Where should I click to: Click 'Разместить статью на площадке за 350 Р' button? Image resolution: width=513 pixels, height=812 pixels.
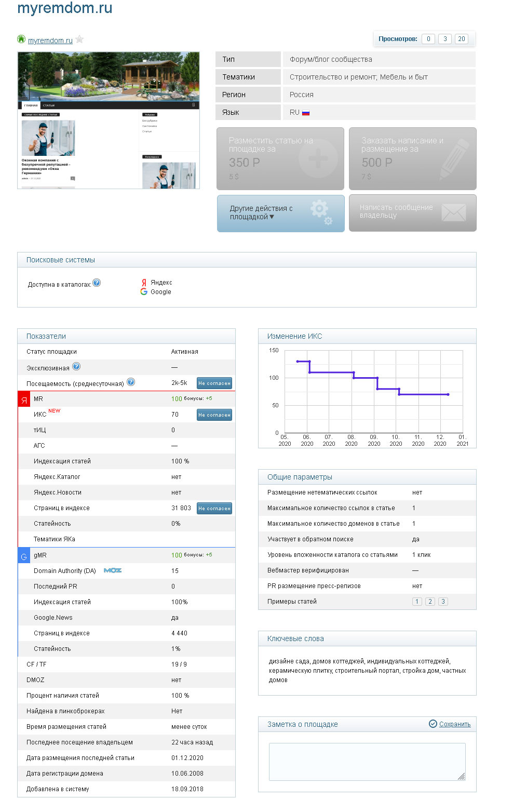point(280,158)
